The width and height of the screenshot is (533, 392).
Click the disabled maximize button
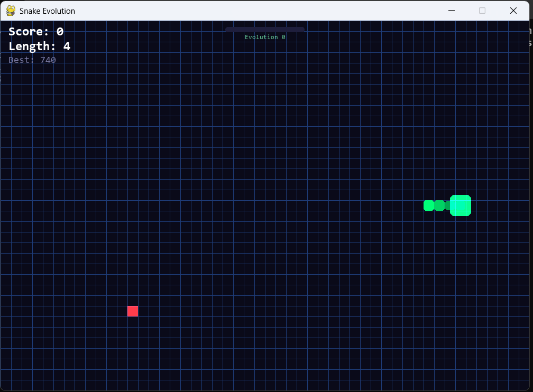click(x=482, y=11)
